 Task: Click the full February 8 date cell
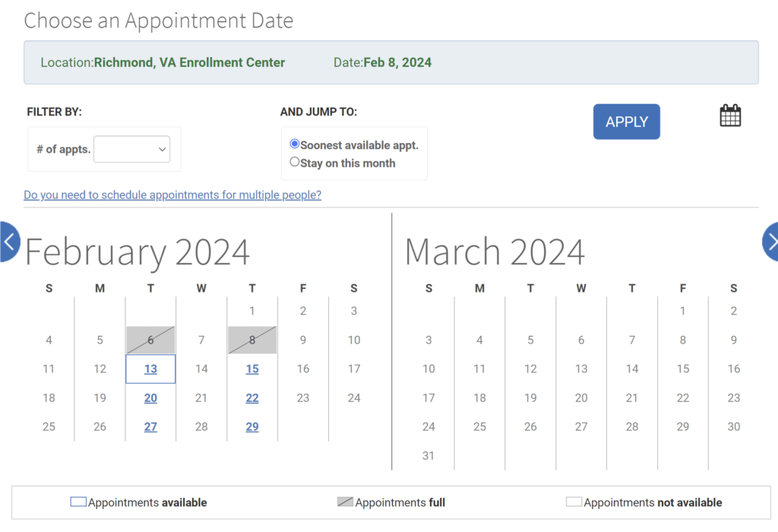point(252,340)
